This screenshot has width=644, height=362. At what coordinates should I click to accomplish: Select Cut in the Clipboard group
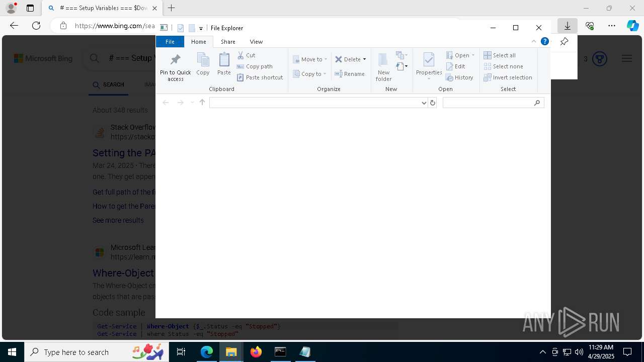click(x=247, y=55)
